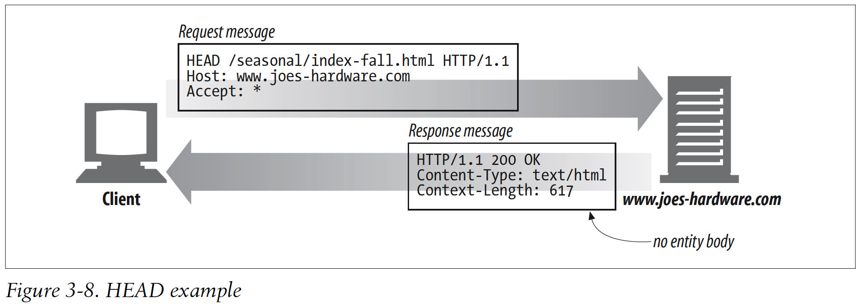Click the 'no entity body' annotation

point(693,242)
